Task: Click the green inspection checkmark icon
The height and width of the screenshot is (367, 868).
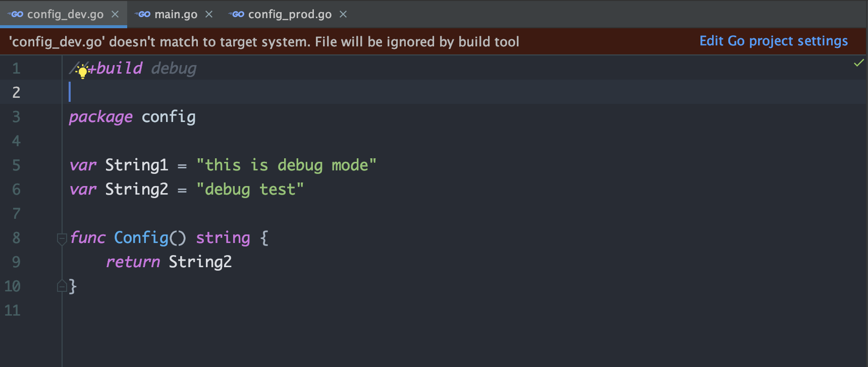Action: click(x=858, y=63)
